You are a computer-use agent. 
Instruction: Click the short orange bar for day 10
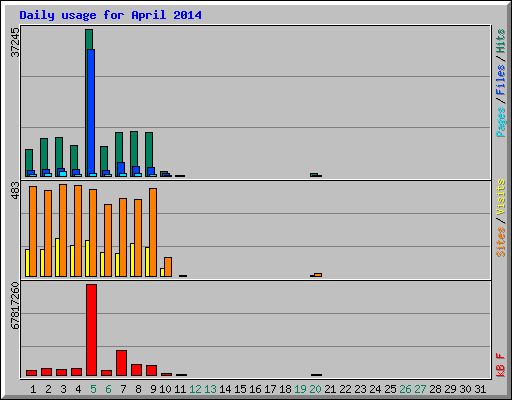168,267
